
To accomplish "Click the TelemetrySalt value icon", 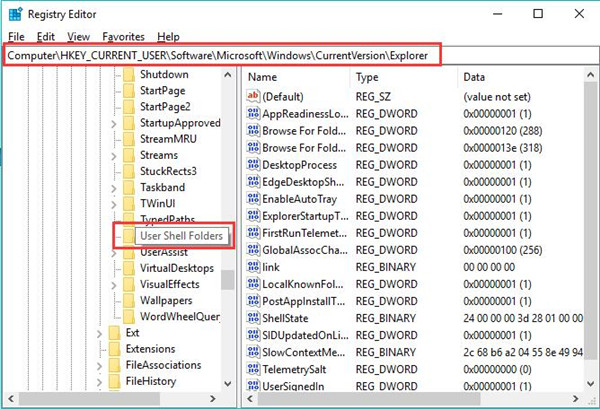I will point(253,369).
